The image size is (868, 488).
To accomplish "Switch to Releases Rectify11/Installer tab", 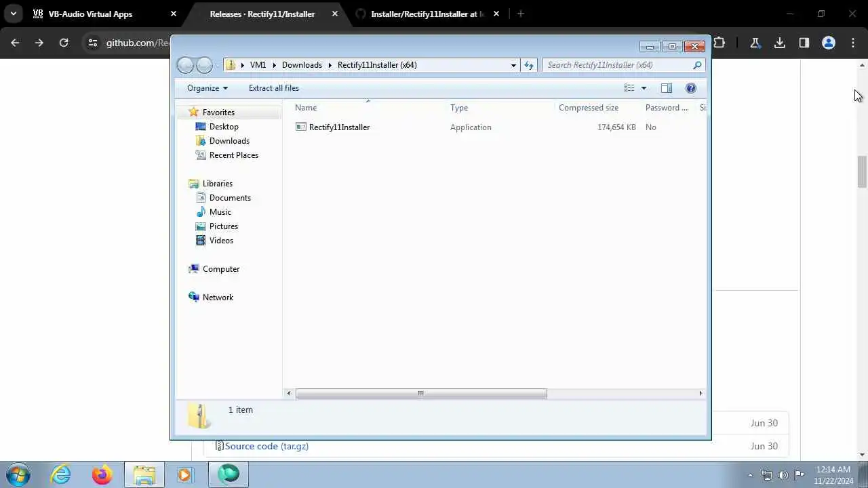I will pos(262,14).
